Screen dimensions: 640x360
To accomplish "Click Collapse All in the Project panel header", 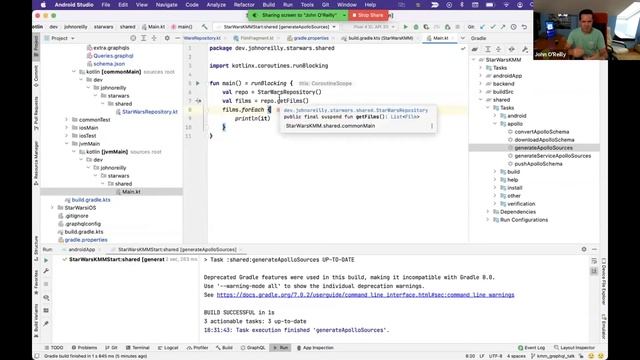I will [154, 38].
